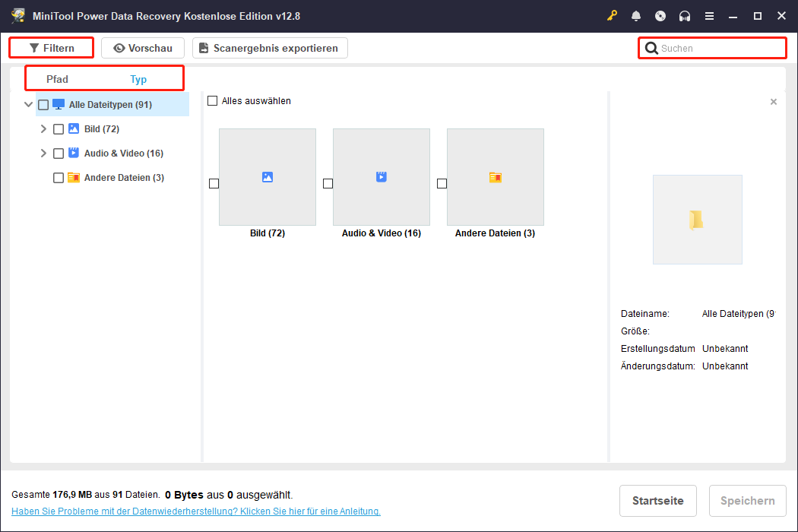This screenshot has height=532, width=798.
Task: Switch to the Pfad tab
Action: click(57, 79)
